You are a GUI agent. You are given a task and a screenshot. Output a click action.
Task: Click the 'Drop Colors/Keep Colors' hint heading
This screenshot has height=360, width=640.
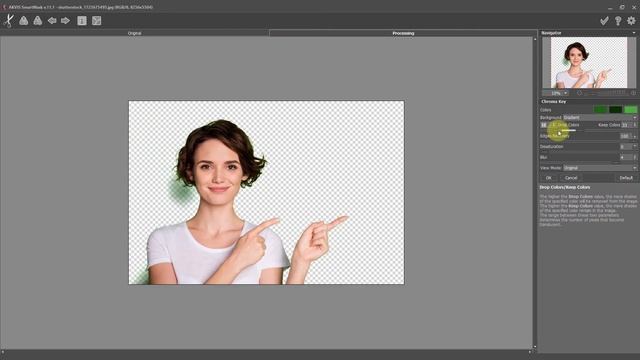point(565,187)
